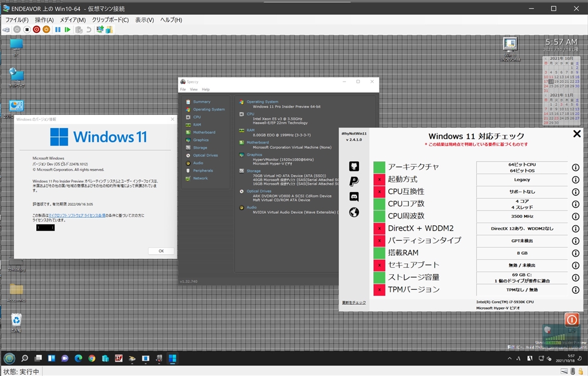Open the GitHub icon in WhyNotWin11
The width and height of the screenshot is (588, 376).
pos(354,166)
